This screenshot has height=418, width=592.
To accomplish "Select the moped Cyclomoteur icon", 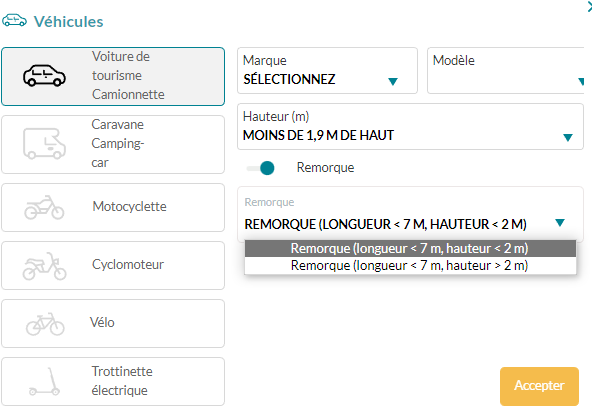I will [x=44, y=266].
